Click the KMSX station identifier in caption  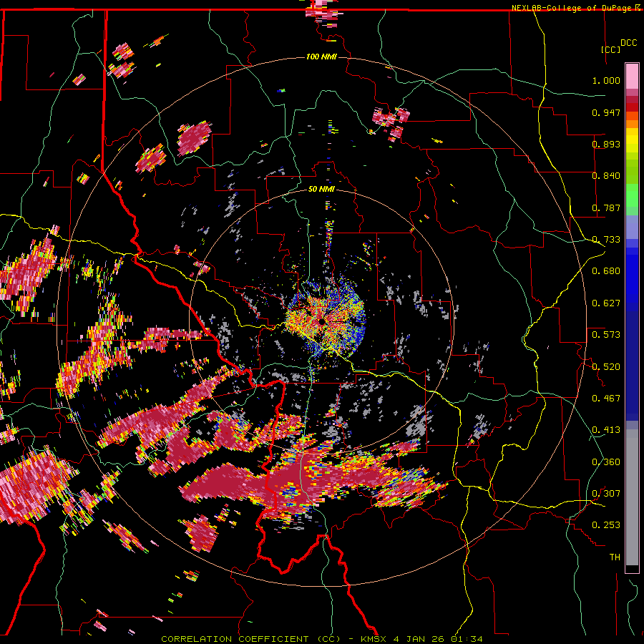pyautogui.click(x=374, y=639)
